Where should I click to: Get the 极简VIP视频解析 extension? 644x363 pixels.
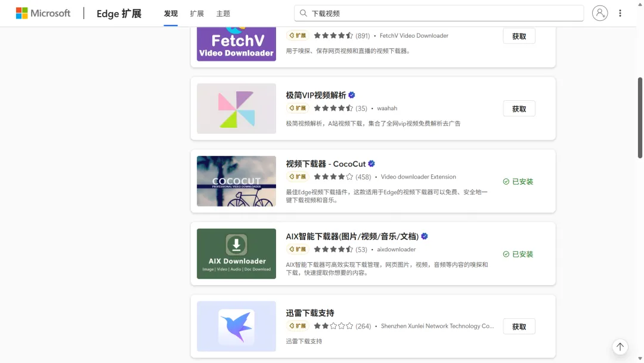[x=519, y=109]
